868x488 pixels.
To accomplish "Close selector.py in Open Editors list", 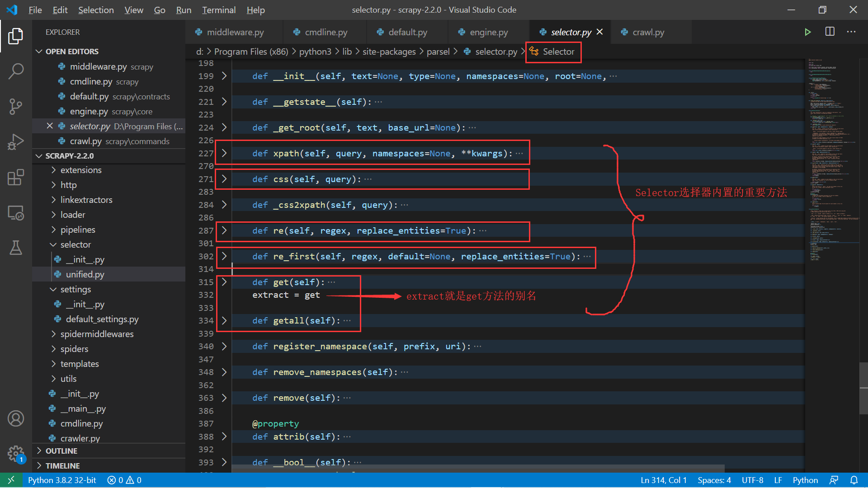I will (50, 126).
